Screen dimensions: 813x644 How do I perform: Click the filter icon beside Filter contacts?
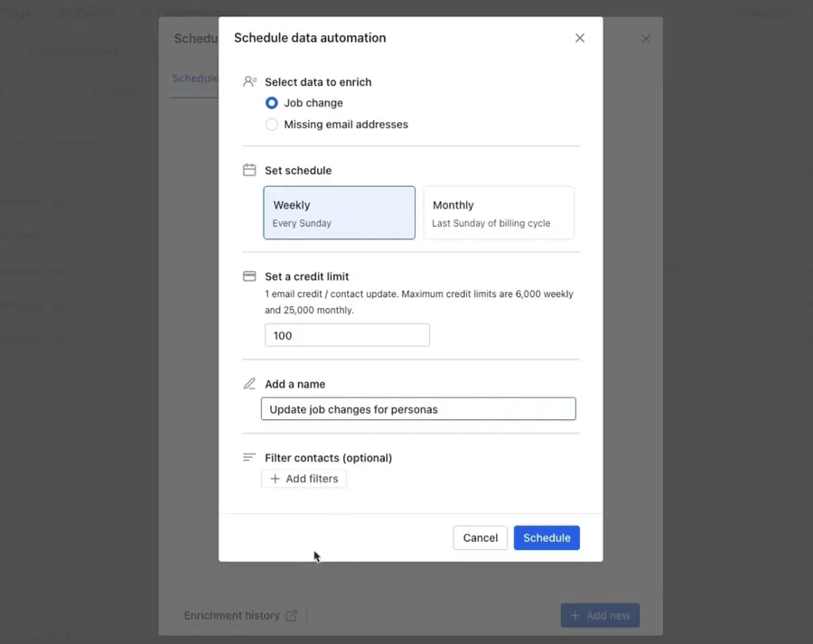point(248,458)
